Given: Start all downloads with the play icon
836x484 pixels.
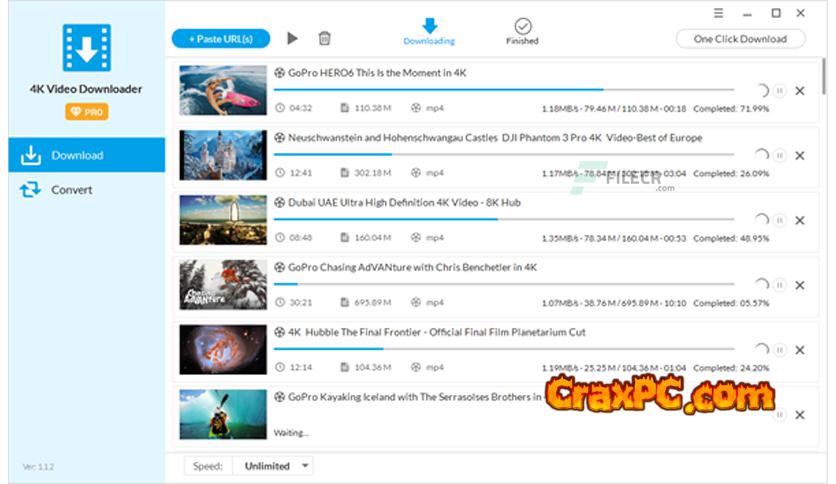Looking at the screenshot, I should pos(292,38).
